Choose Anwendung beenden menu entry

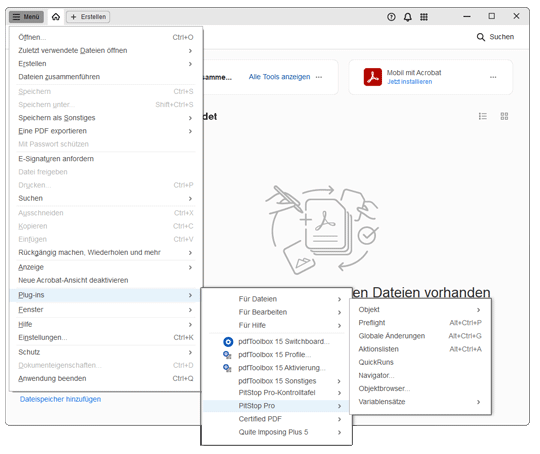pos(105,378)
